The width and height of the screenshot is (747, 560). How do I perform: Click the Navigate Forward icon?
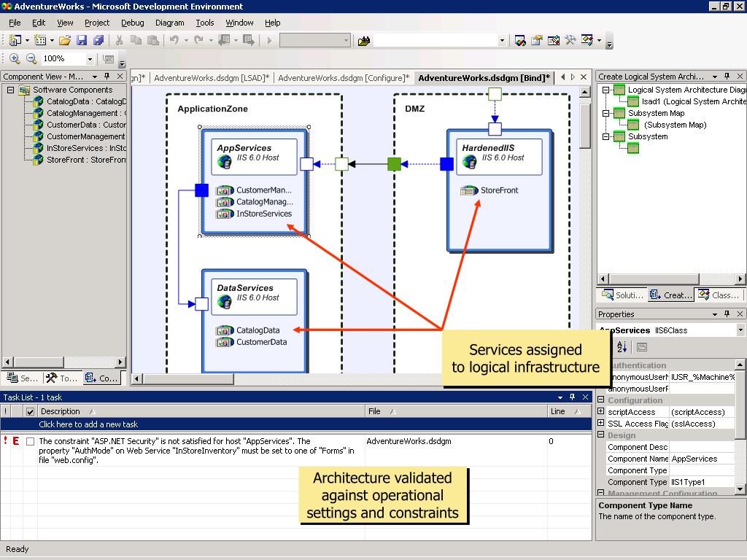[x=248, y=41]
